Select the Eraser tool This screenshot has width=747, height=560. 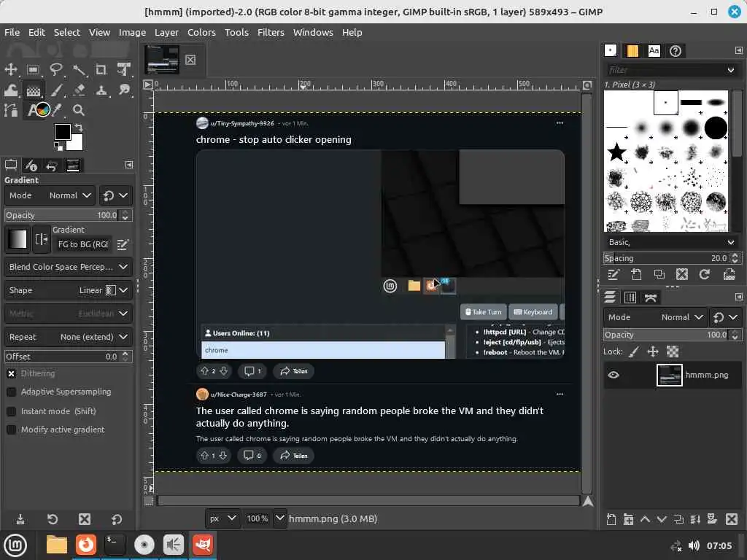[x=79, y=90]
